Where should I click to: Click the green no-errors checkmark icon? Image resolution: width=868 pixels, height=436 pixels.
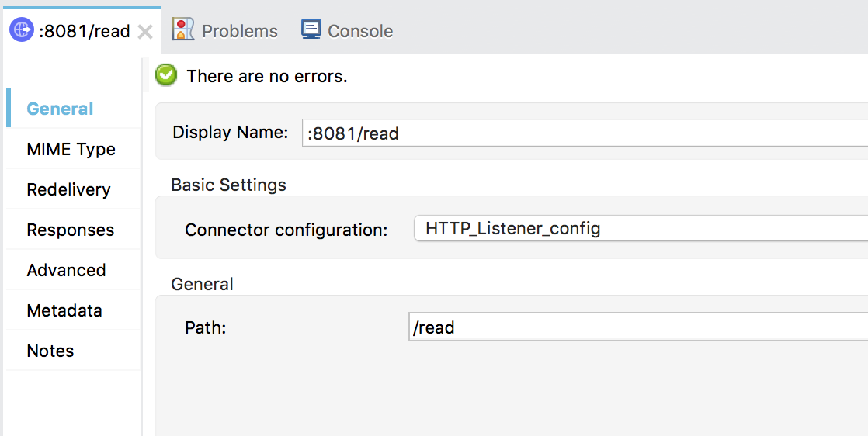coord(166,75)
